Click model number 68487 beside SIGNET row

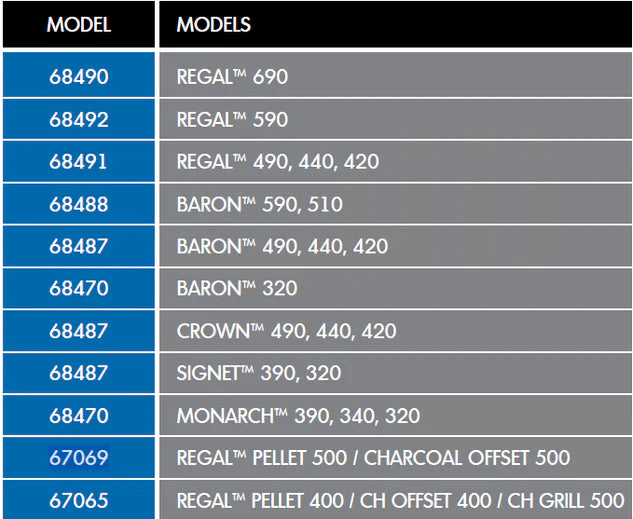coord(78,373)
